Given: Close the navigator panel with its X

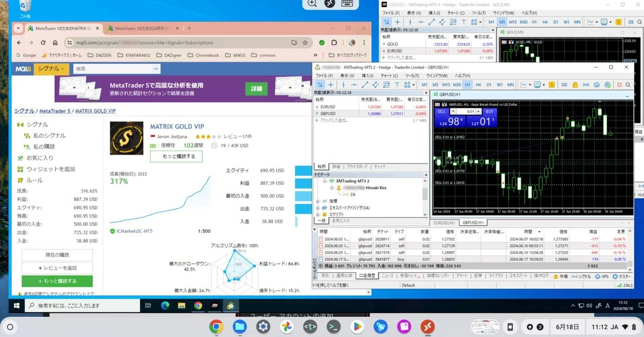Looking at the screenshot, I should pos(426,175).
